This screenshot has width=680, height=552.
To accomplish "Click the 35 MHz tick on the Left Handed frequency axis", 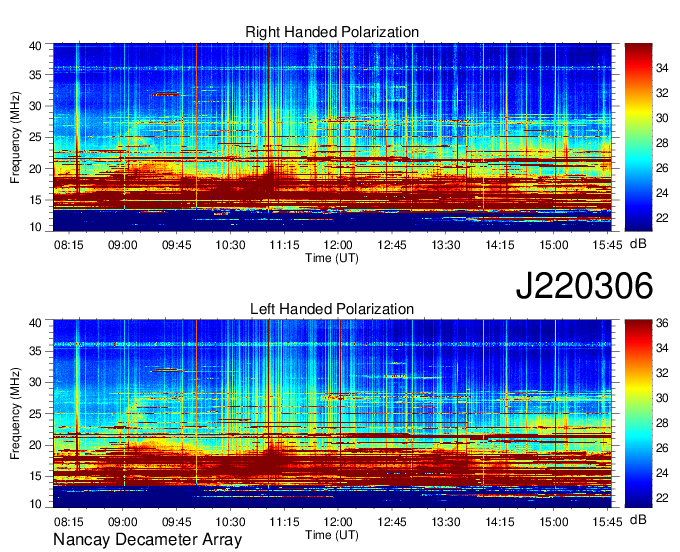I will 35,351.
